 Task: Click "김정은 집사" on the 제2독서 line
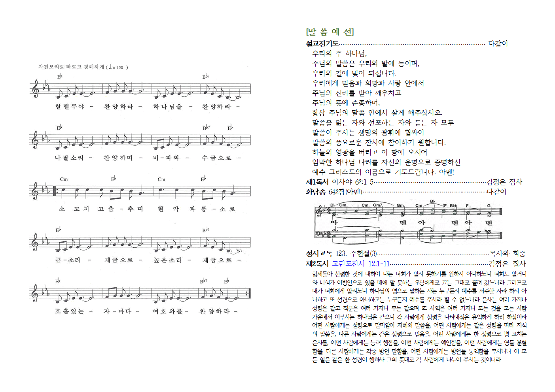(x=508, y=264)
